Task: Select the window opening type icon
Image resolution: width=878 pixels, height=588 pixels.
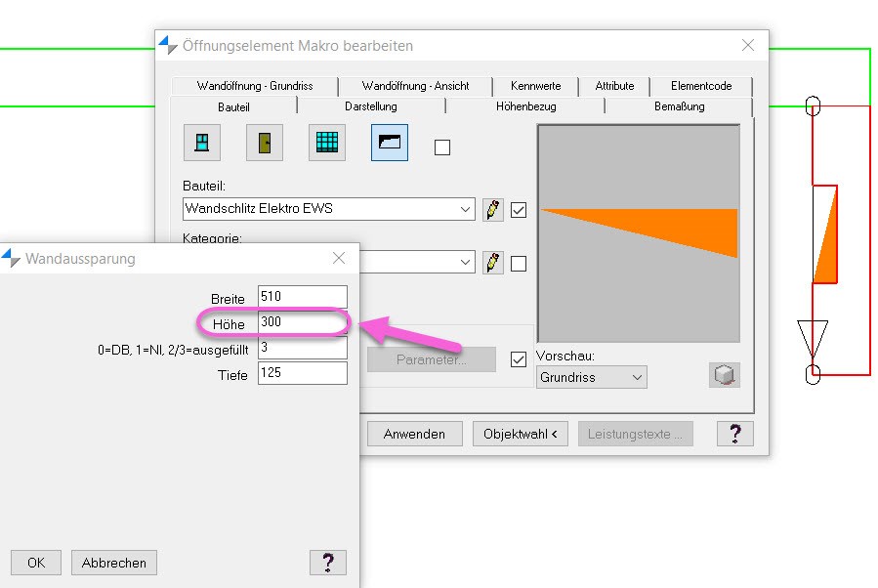Action: coord(202,143)
